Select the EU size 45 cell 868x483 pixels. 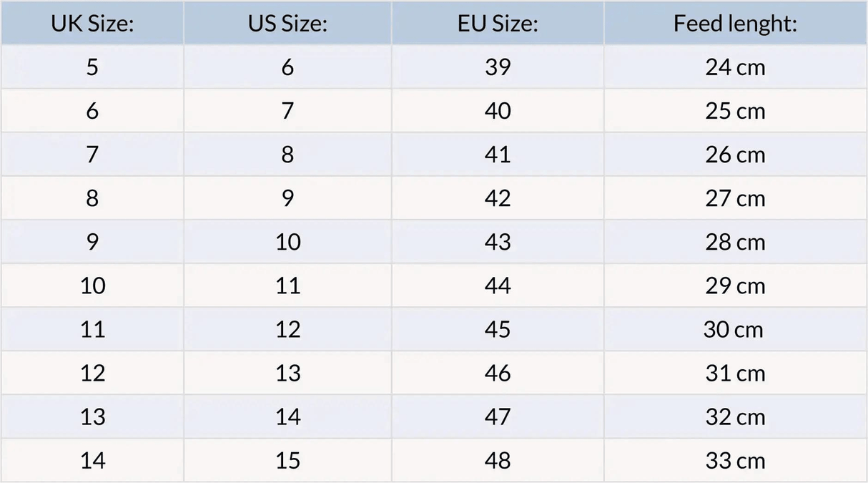pyautogui.click(x=498, y=329)
